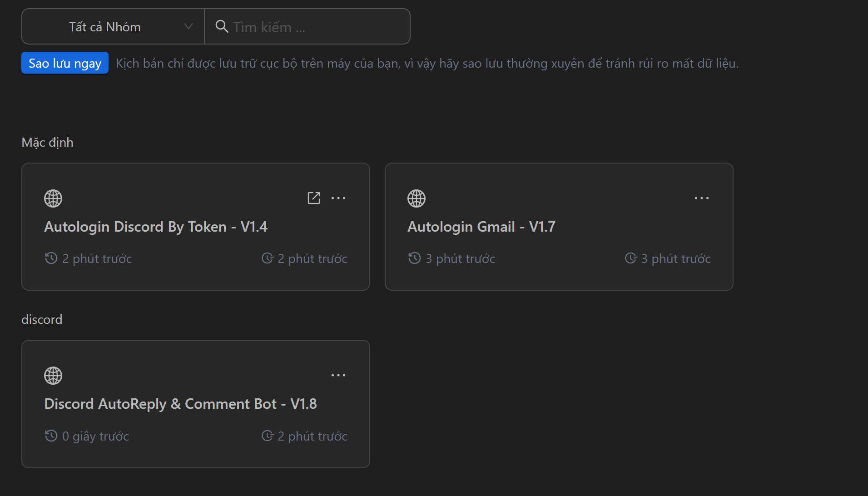Open the Autologin Gmail - V1.7 script
This screenshot has width=868, height=496.
click(481, 227)
